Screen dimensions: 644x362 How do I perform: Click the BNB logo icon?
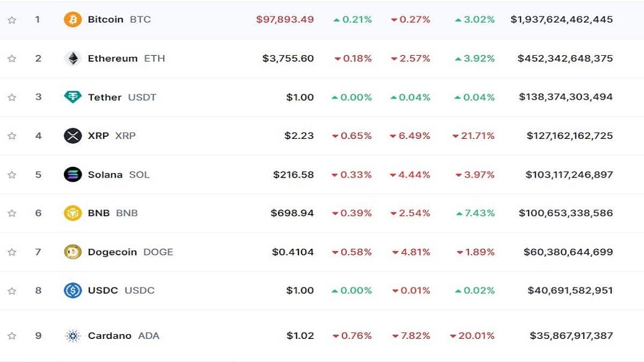(x=72, y=213)
